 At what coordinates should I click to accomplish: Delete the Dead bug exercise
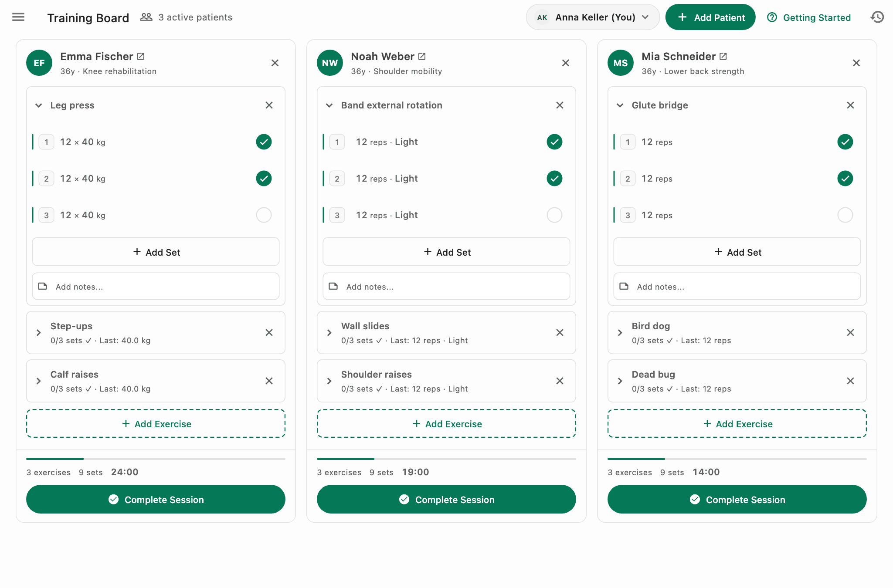[x=851, y=381]
